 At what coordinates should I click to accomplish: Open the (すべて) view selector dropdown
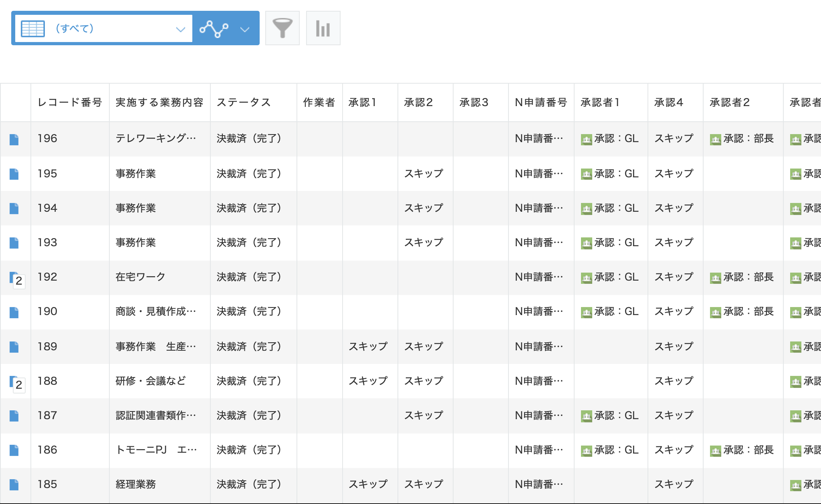pyautogui.click(x=103, y=28)
